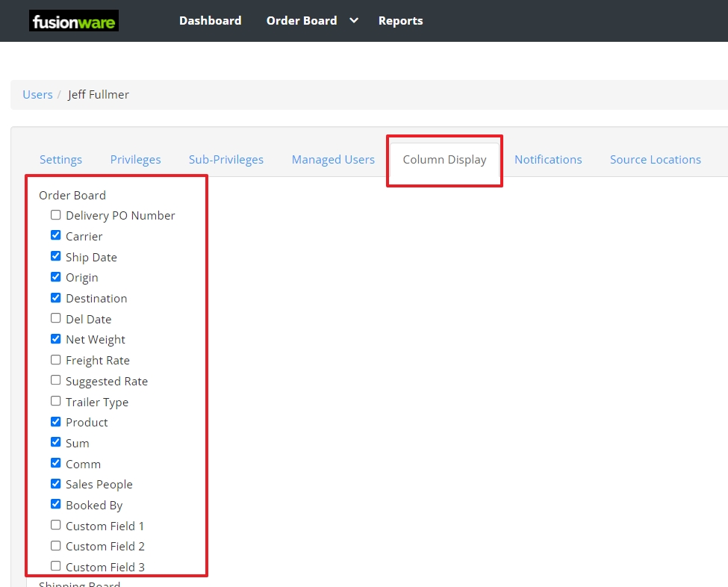Check the Suggested Rate checkbox
Screen dimensions: 728x587
[55, 379]
